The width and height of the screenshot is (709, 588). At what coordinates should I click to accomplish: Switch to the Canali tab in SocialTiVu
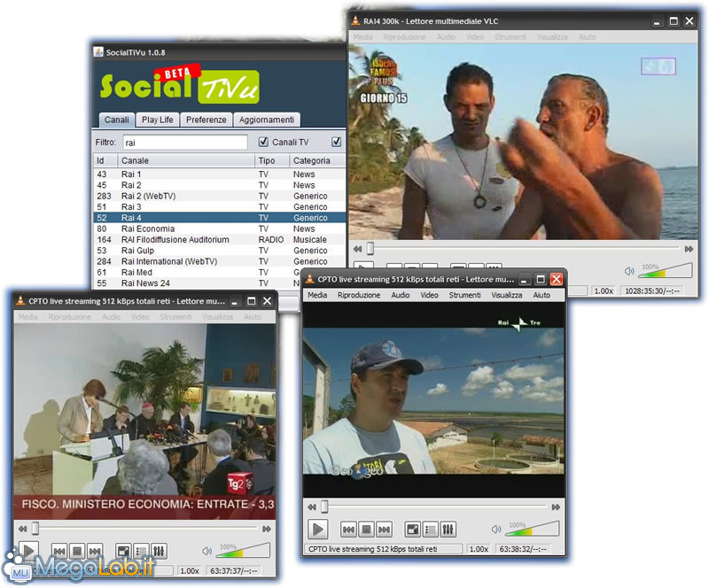[x=117, y=120]
